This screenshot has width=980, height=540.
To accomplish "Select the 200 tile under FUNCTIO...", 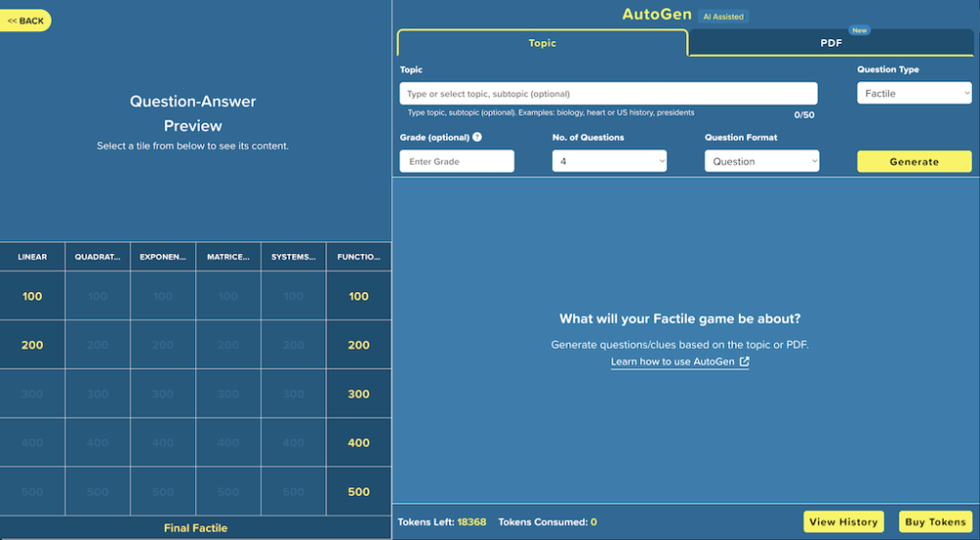I will pos(359,345).
